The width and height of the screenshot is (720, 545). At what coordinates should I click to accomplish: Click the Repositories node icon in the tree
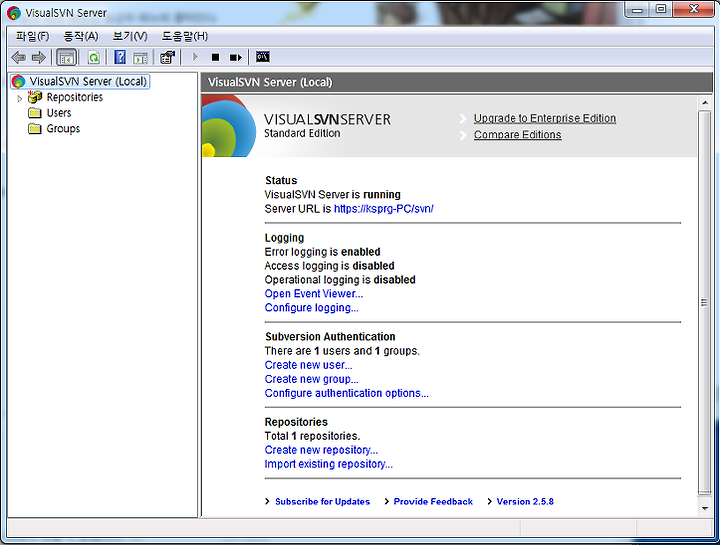pos(35,97)
